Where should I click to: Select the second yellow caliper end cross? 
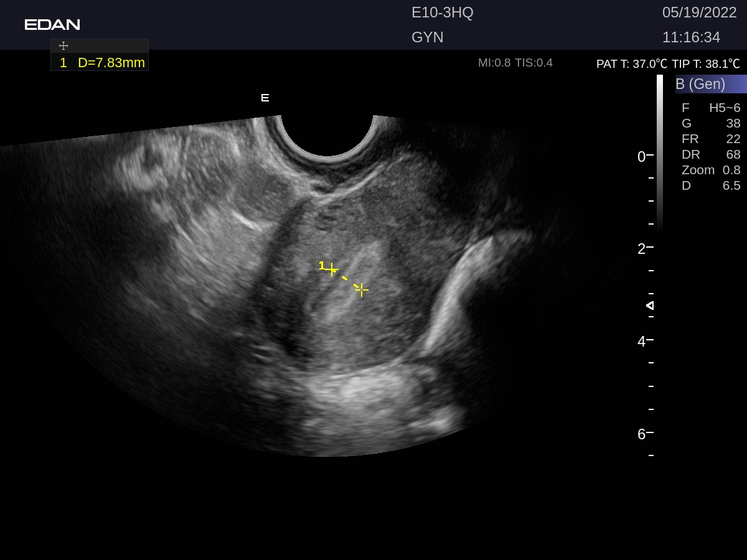(361, 289)
